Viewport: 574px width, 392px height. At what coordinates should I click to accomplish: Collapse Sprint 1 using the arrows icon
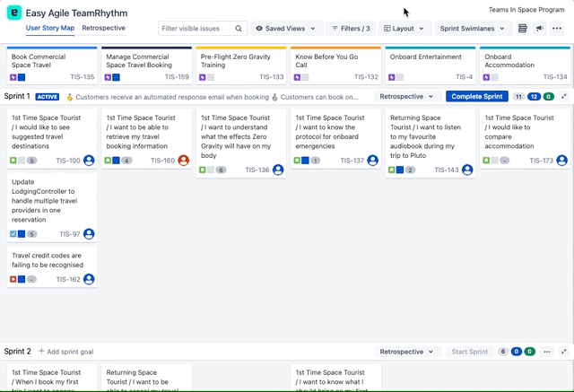[x=565, y=97]
